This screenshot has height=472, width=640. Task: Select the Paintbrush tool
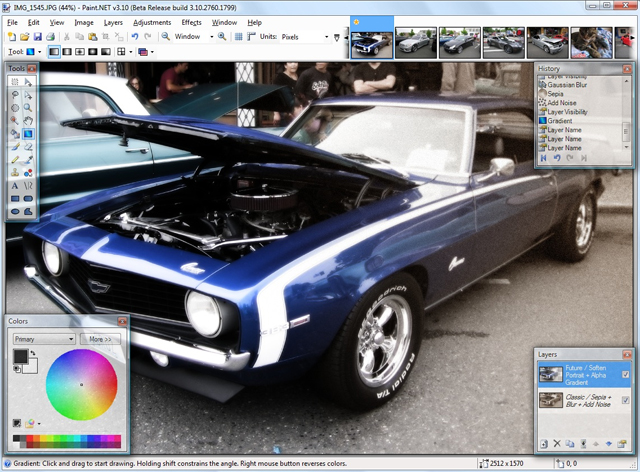(15, 147)
